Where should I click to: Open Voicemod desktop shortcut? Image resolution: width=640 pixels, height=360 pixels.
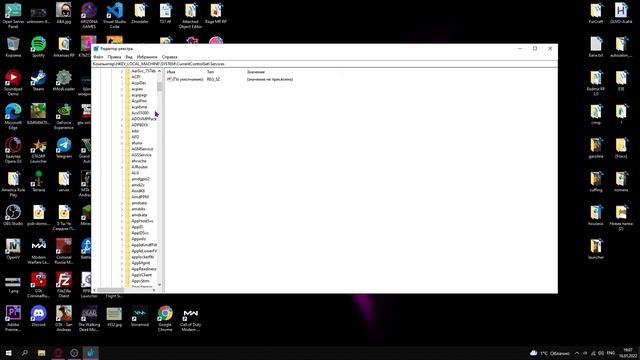click(140, 316)
